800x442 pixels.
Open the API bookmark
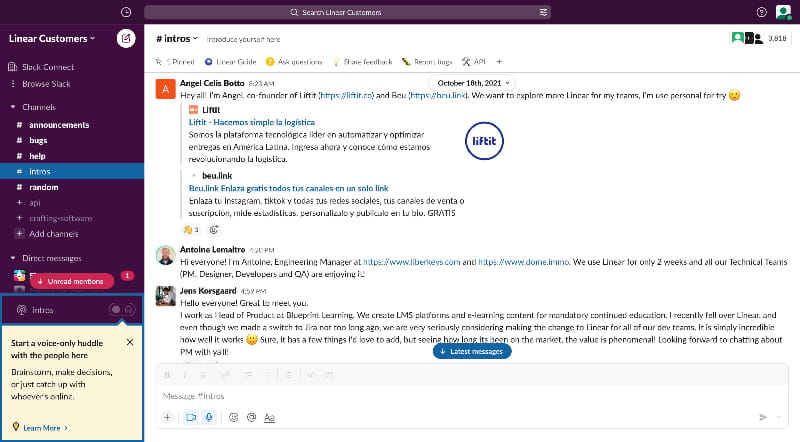click(473, 62)
